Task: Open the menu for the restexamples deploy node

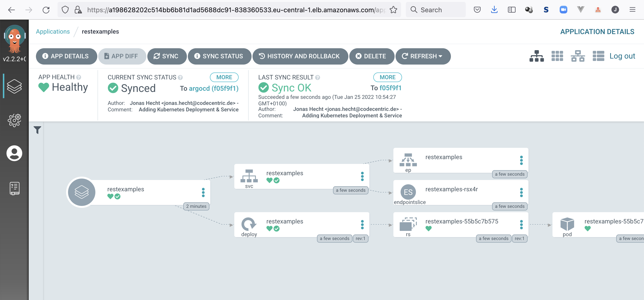Action: [x=362, y=225]
